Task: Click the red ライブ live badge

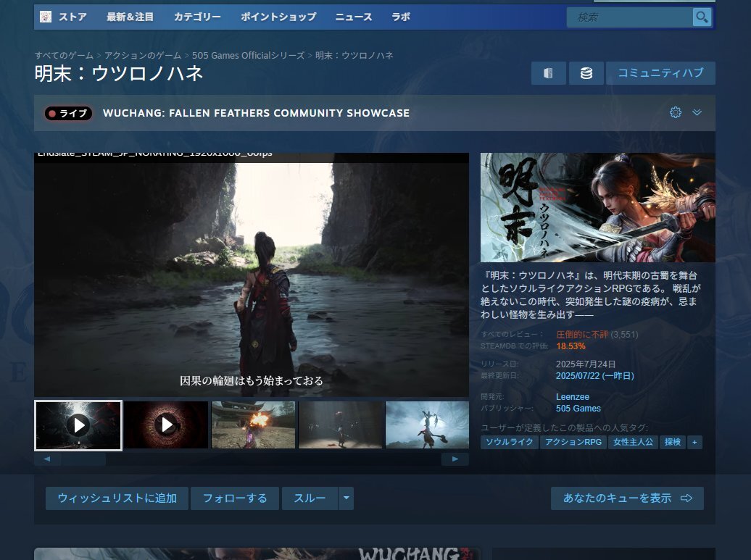Action: tap(68, 114)
